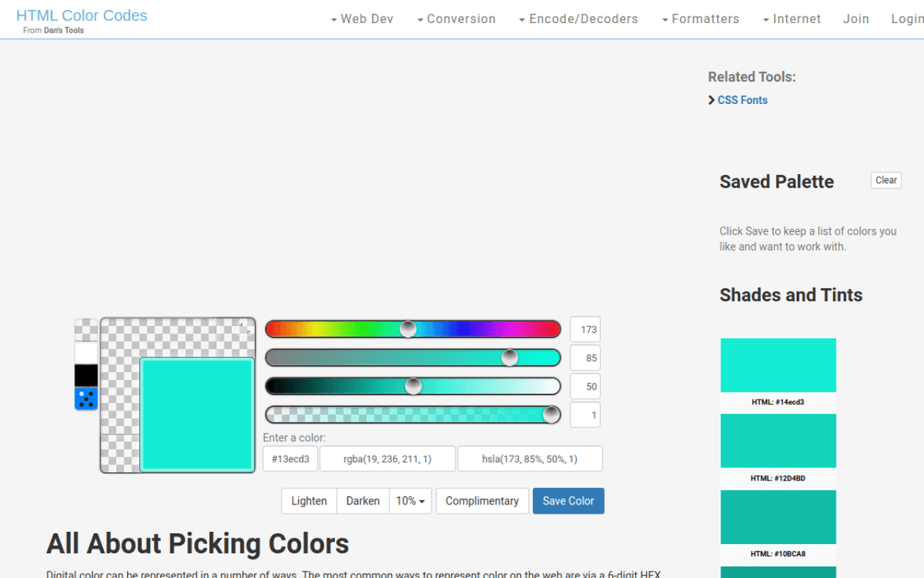Click the Join menu item
The image size is (924, 578).
click(x=855, y=18)
